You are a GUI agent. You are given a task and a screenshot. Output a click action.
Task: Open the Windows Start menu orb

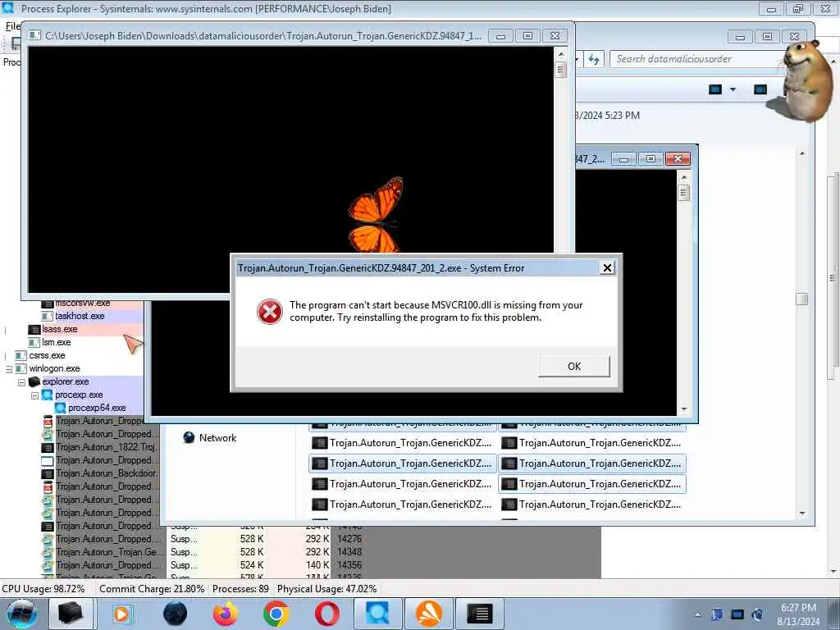pyautogui.click(x=22, y=614)
